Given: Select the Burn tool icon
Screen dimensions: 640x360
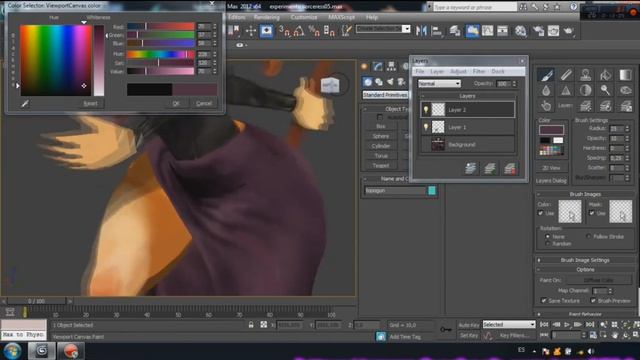Looking at the screenshot, I should pyautogui.click(x=625, y=90).
